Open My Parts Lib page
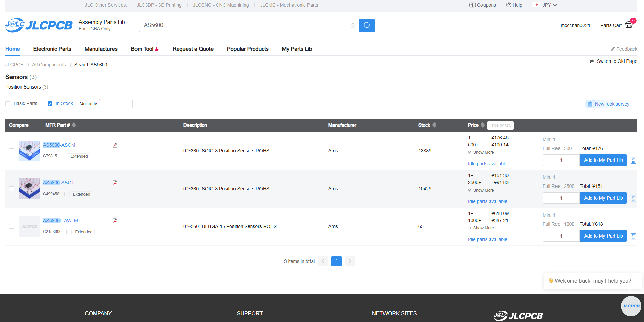This screenshot has height=322, width=644. [x=297, y=49]
